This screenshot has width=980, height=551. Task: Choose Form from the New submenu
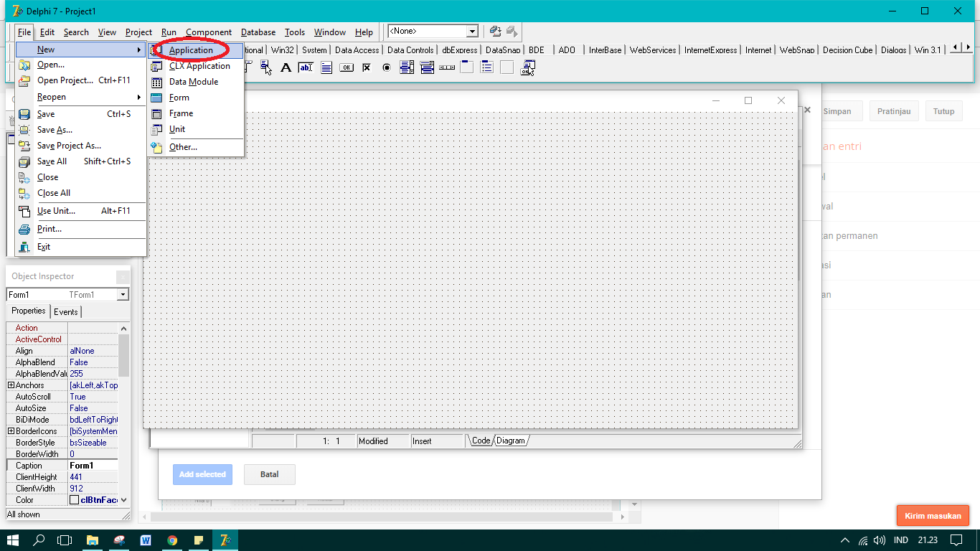196,98
